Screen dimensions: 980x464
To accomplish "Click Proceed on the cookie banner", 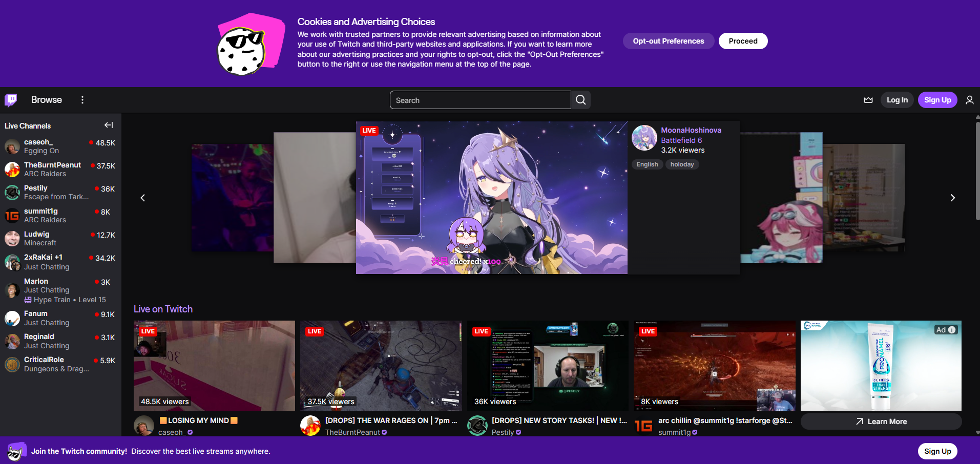I will pyautogui.click(x=743, y=41).
